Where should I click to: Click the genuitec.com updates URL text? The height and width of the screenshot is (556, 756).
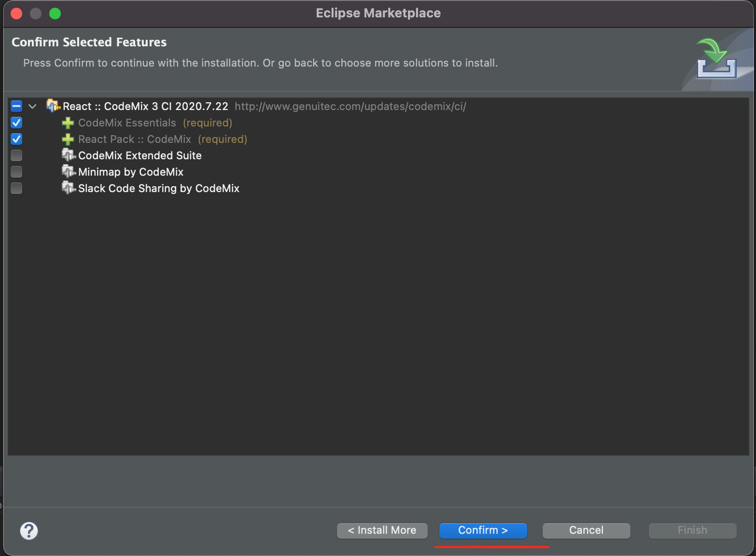click(350, 106)
